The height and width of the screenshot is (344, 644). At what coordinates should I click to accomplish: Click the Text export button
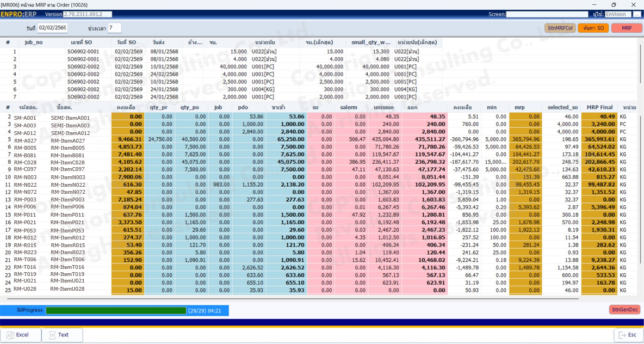[x=63, y=335]
